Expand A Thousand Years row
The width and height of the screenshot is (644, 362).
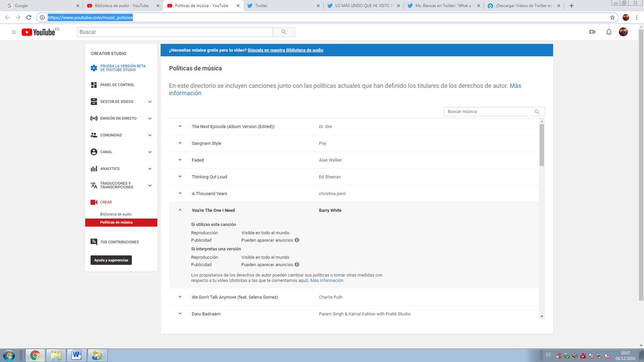click(x=180, y=193)
